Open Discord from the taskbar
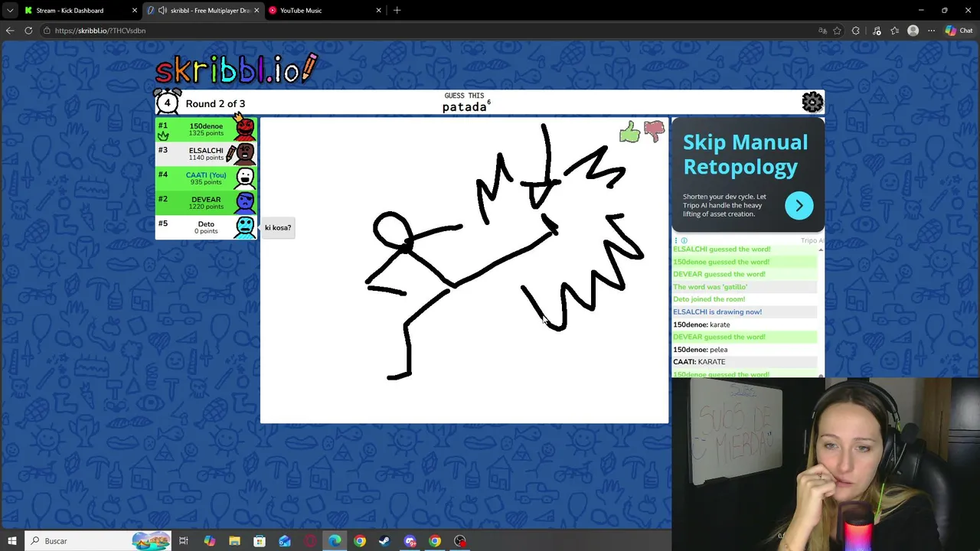 pos(410,541)
